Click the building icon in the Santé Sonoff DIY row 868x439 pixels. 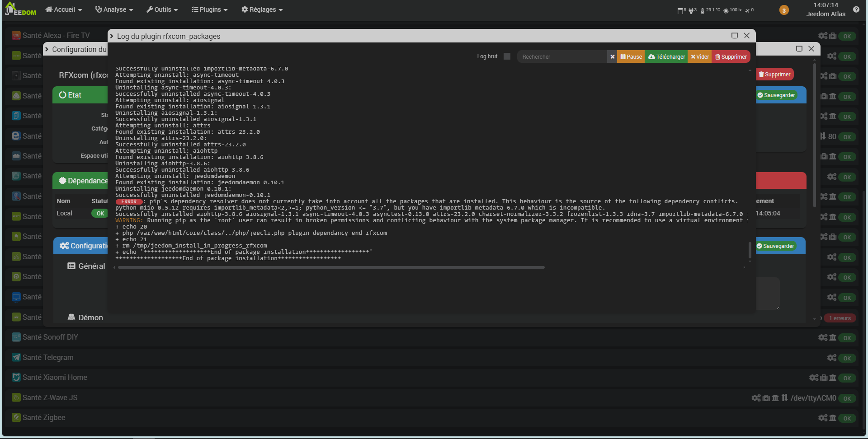point(833,337)
